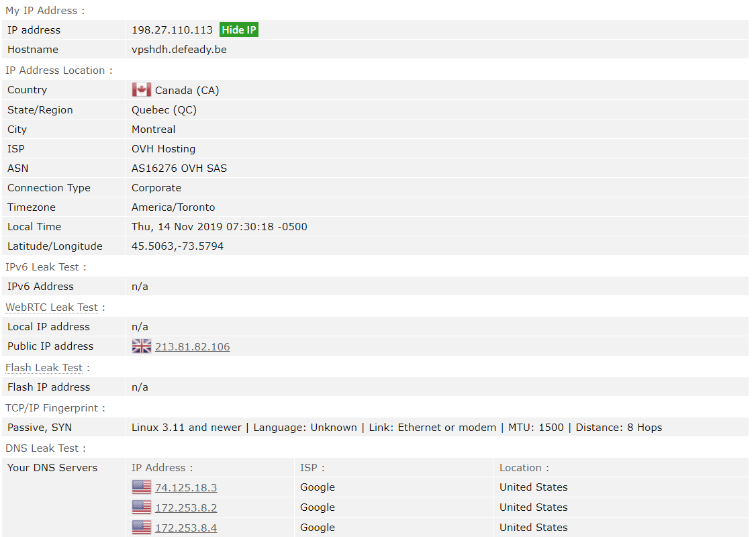Image resolution: width=756 pixels, height=537 pixels.
Task: Click the Location column header
Action: (524, 468)
